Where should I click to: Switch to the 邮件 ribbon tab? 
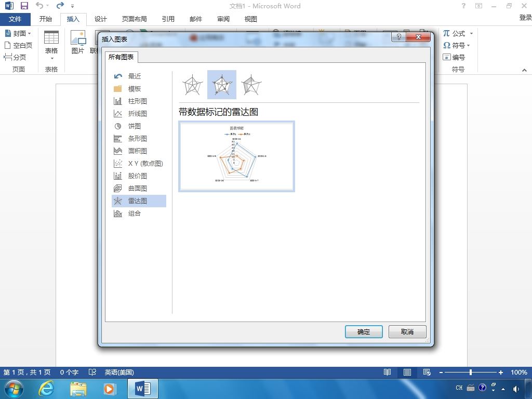[x=196, y=19]
